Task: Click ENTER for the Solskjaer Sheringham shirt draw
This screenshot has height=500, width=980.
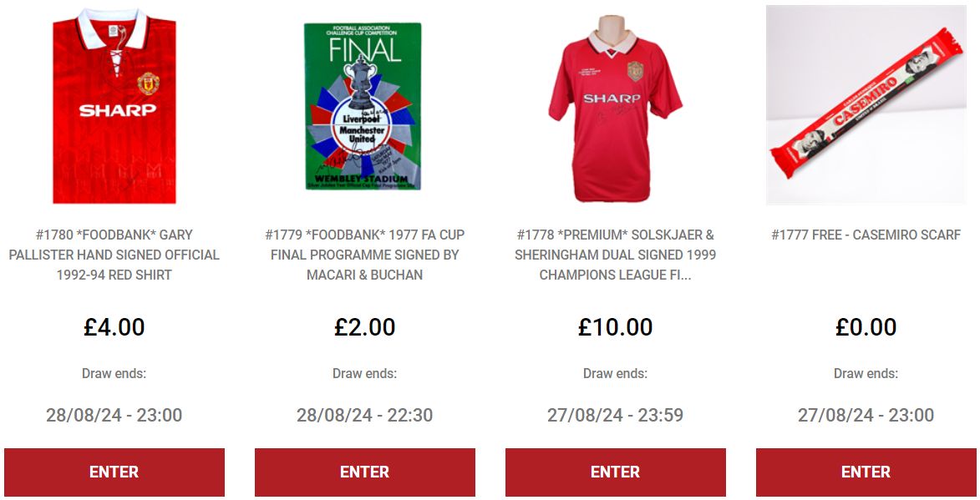Action: pyautogui.click(x=616, y=472)
